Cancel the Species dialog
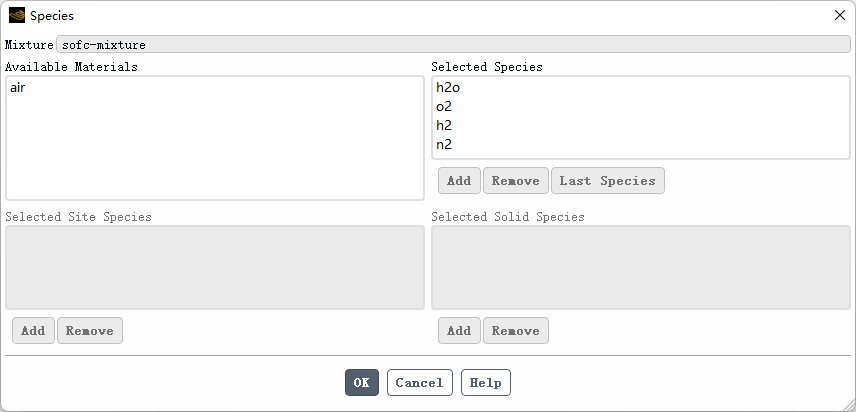Image resolution: width=856 pixels, height=412 pixels. tap(419, 383)
